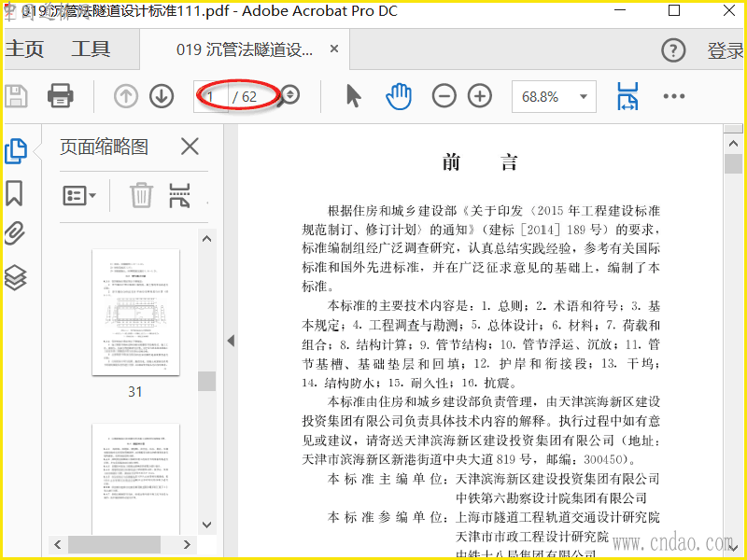Image resolution: width=747 pixels, height=560 pixels.
Task: Go to the previous page with the up arrow
Action: point(126,97)
